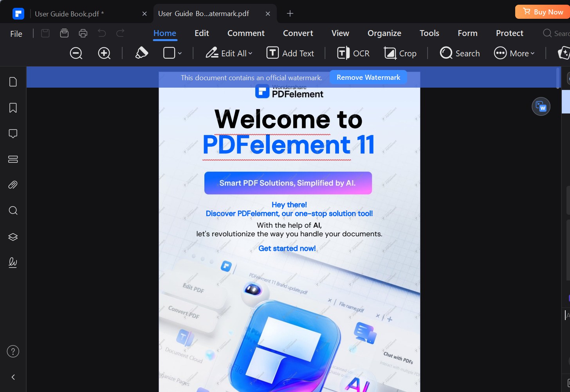This screenshot has height=392, width=570.
Task: Open the form fields panel icon in sidebar
Action: (13, 159)
